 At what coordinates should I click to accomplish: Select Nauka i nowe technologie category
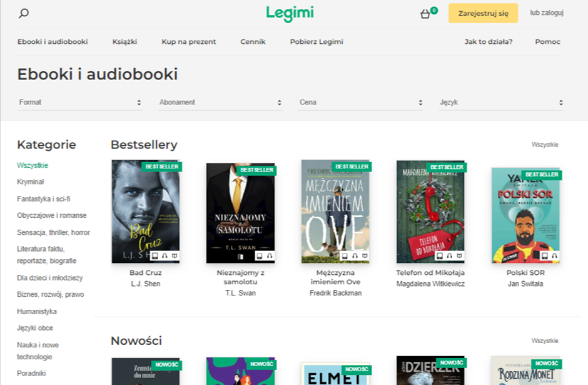pyautogui.click(x=38, y=351)
